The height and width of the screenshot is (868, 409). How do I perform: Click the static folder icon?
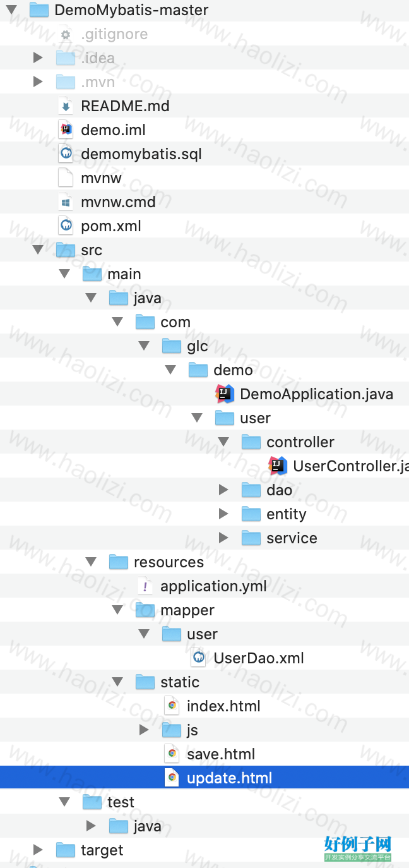(145, 682)
